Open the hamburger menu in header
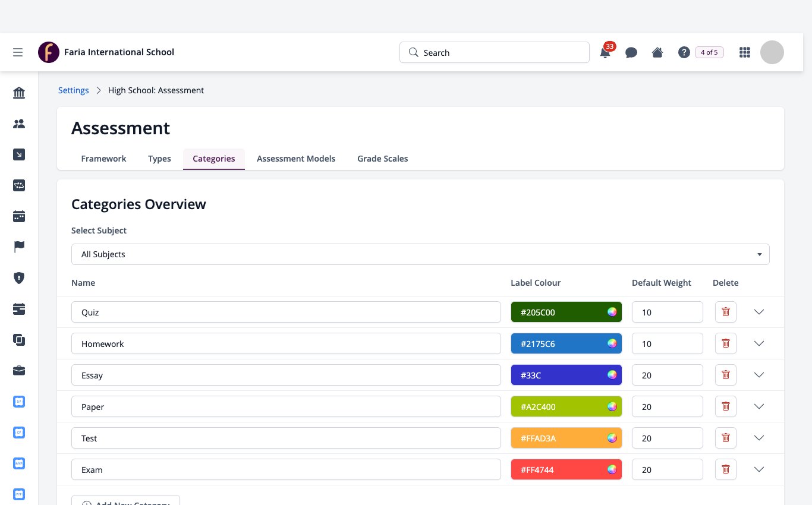 coord(18,52)
